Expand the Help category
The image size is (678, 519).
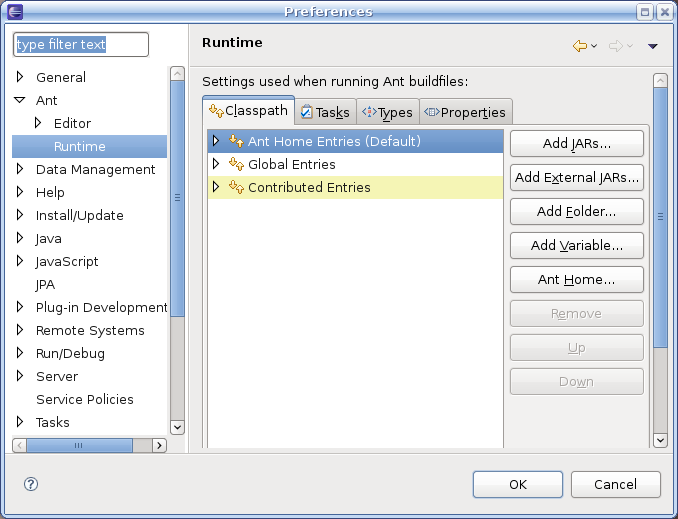pyautogui.click(x=19, y=192)
